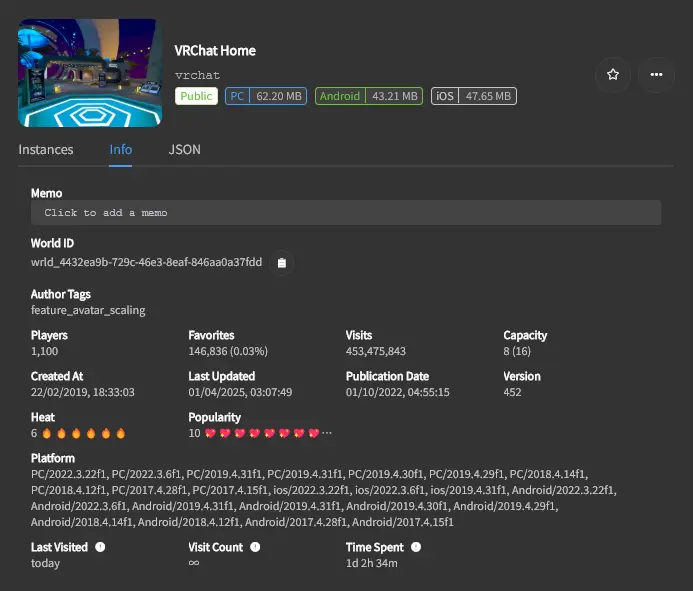Click the Platform versions list text
The width and height of the screenshot is (693, 591).
point(324,498)
